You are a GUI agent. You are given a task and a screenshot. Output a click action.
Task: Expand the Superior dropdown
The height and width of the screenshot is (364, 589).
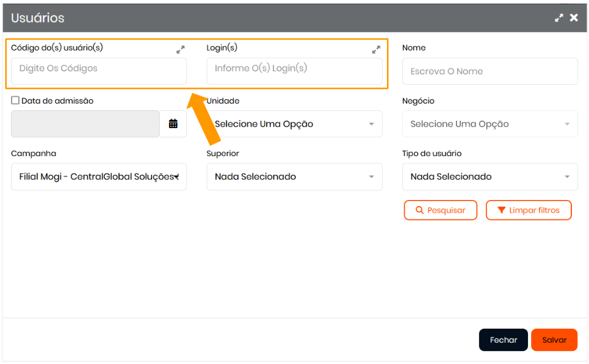click(294, 177)
